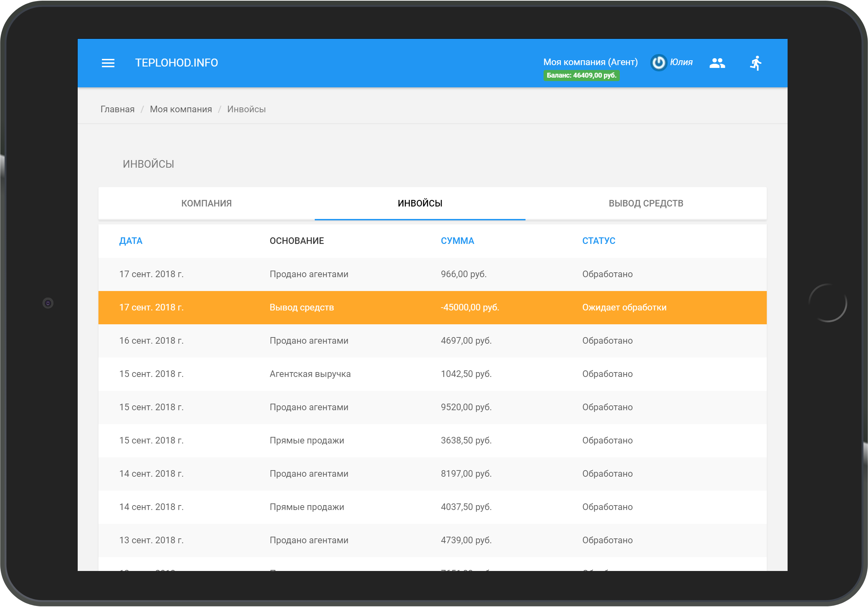
Task: Select the Агентская выручка invoice row
Action: click(432, 374)
